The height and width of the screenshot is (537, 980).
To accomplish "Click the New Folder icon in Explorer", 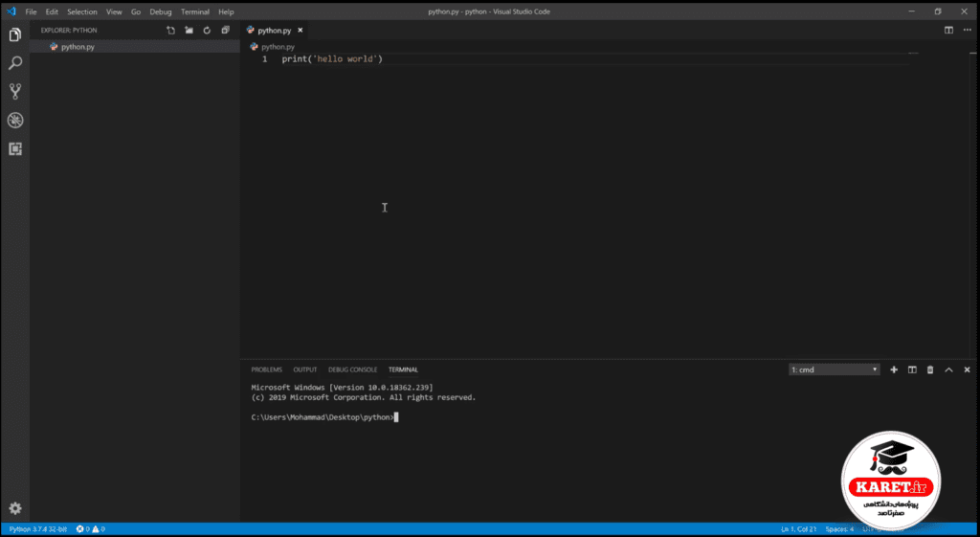I will tap(189, 30).
